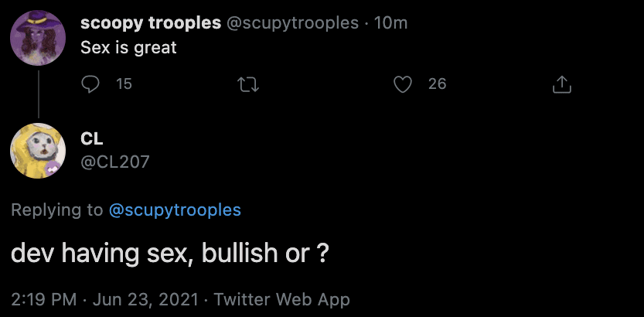Click the 'Replying to' label text
The width and height of the screenshot is (644, 317).
tap(56, 210)
